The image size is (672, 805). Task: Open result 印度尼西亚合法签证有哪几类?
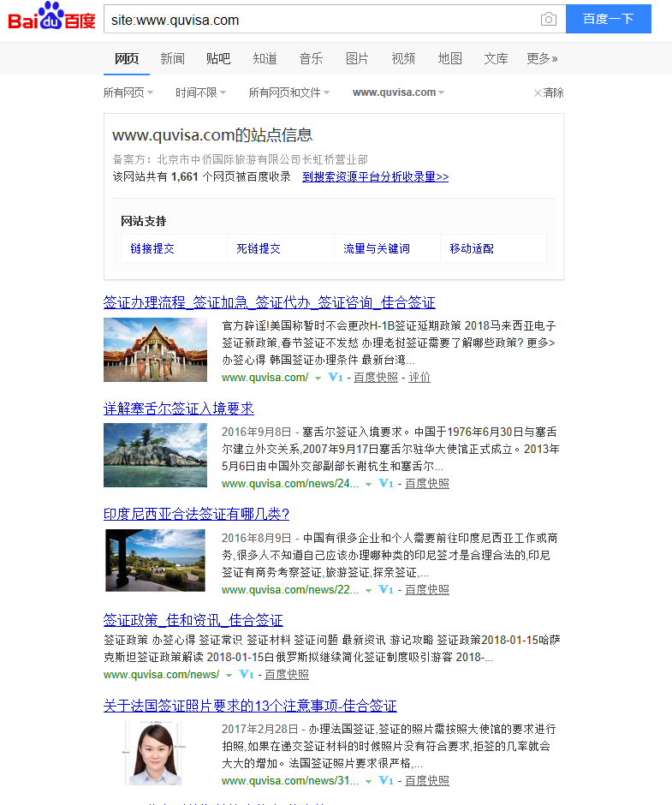[197, 515]
